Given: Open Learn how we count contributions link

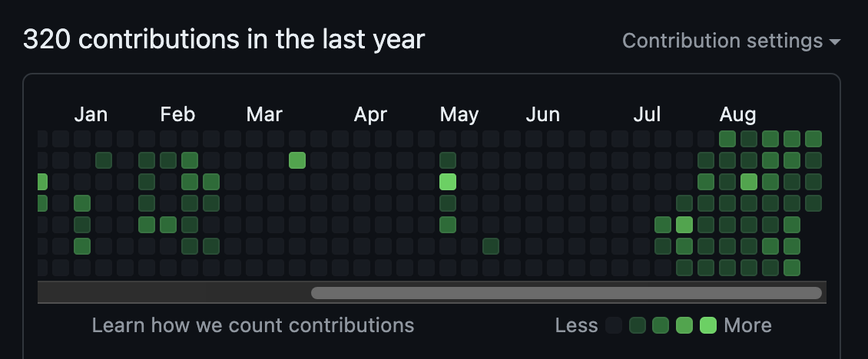Looking at the screenshot, I should click(253, 325).
